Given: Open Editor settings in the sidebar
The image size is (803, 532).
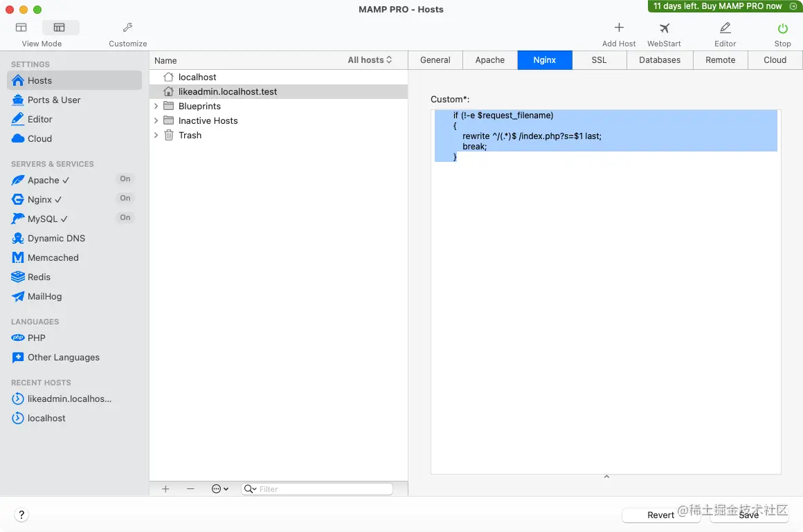Looking at the screenshot, I should tap(75, 119).
